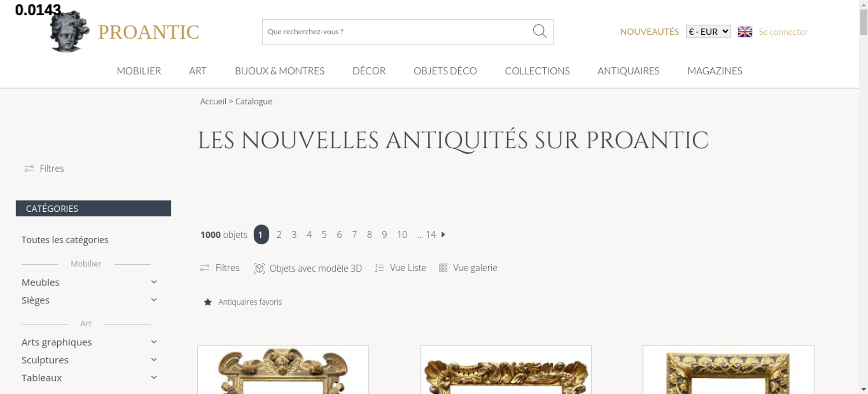The image size is (868, 394).
Task: Open the EUR currency dropdown
Action: click(x=708, y=32)
